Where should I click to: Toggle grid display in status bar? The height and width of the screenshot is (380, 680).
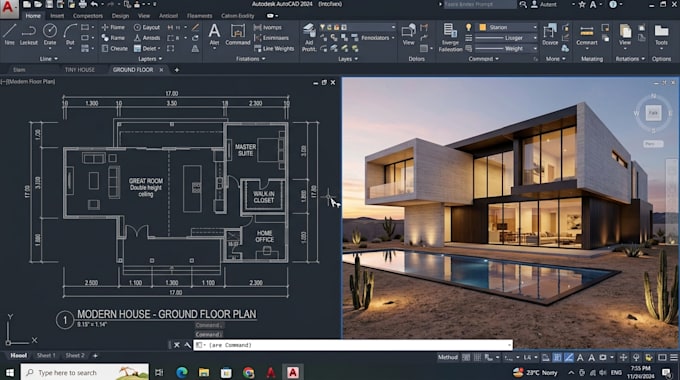click(x=466, y=357)
